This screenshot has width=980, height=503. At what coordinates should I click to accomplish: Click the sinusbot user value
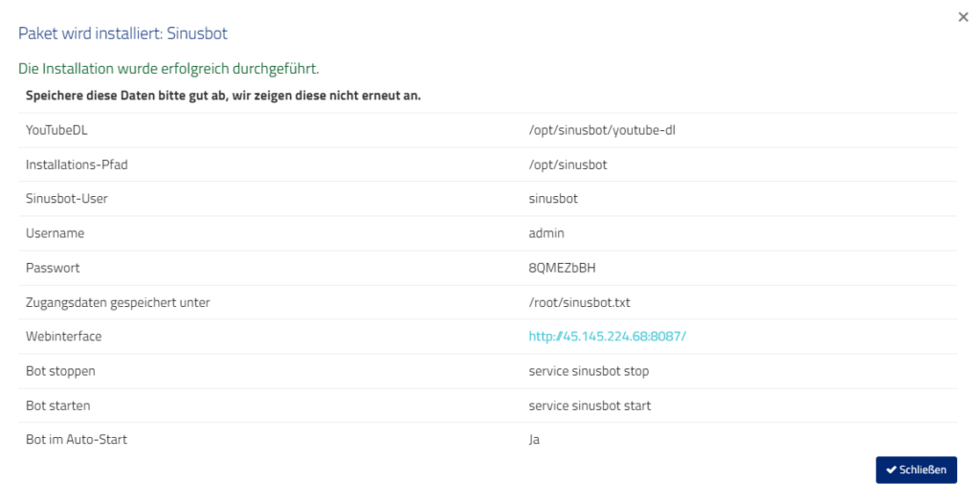[553, 199]
